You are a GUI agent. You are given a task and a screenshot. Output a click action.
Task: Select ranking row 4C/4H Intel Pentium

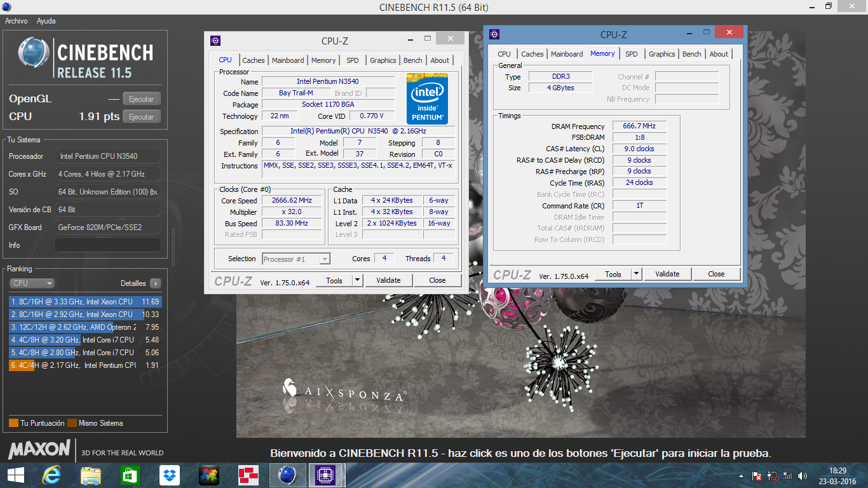coord(85,365)
